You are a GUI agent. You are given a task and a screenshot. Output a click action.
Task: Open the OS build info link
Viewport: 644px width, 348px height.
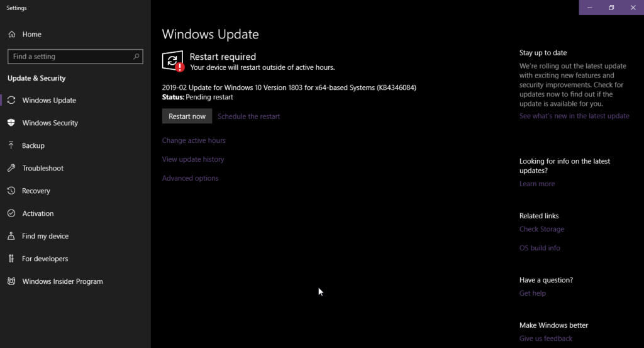pyautogui.click(x=540, y=248)
